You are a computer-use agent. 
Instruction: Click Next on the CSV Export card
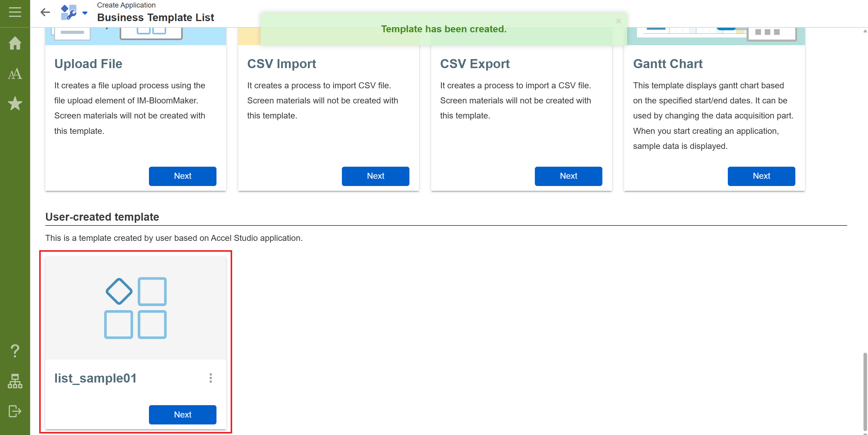(x=568, y=176)
